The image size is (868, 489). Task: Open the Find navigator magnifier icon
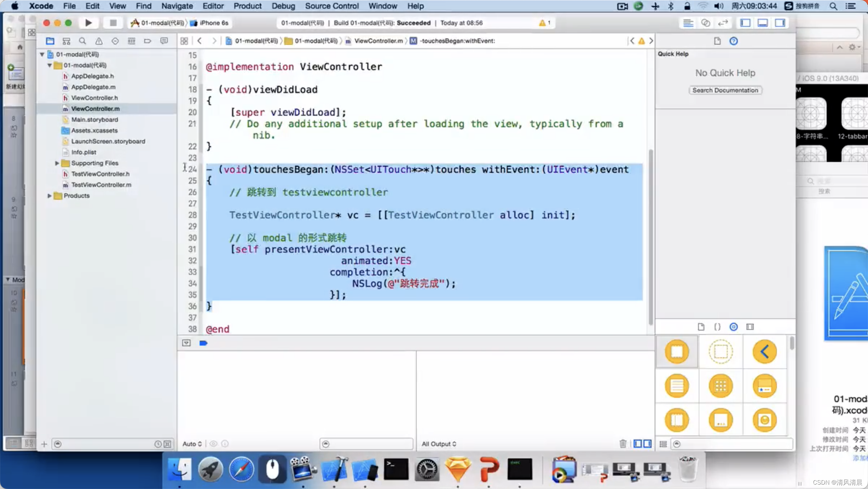click(82, 41)
